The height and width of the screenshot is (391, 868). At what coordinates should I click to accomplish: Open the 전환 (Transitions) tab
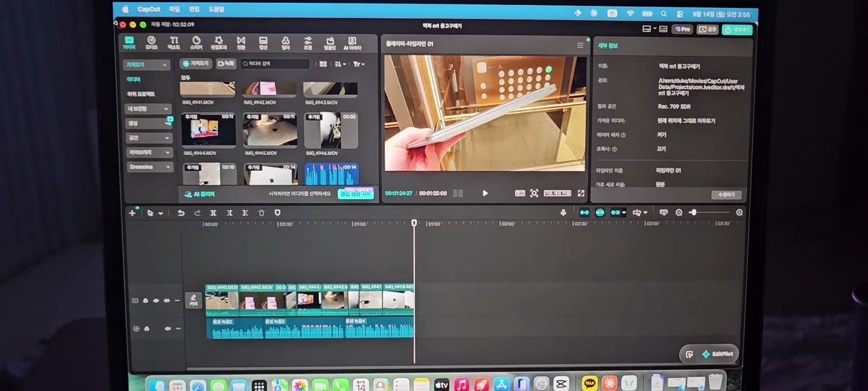[x=241, y=43]
